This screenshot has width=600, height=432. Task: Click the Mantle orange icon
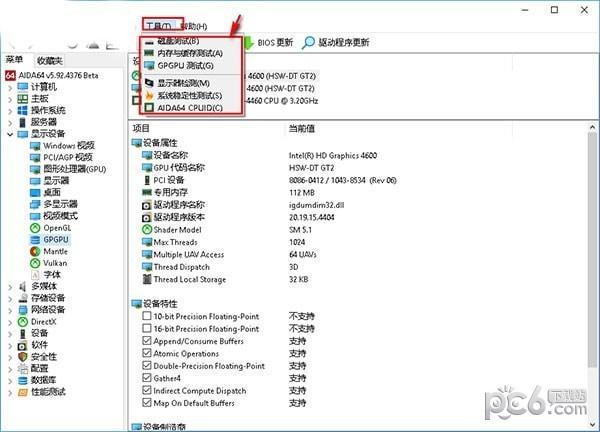pos(35,251)
